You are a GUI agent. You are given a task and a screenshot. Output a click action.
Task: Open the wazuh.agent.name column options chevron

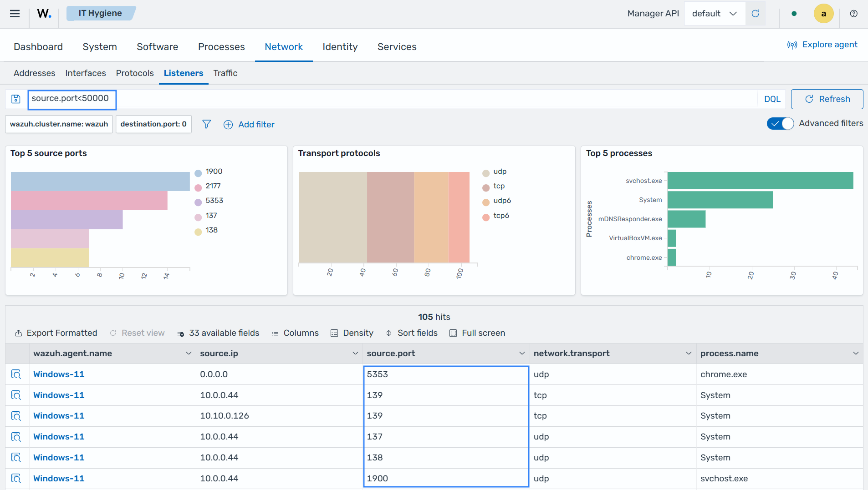[x=189, y=354]
